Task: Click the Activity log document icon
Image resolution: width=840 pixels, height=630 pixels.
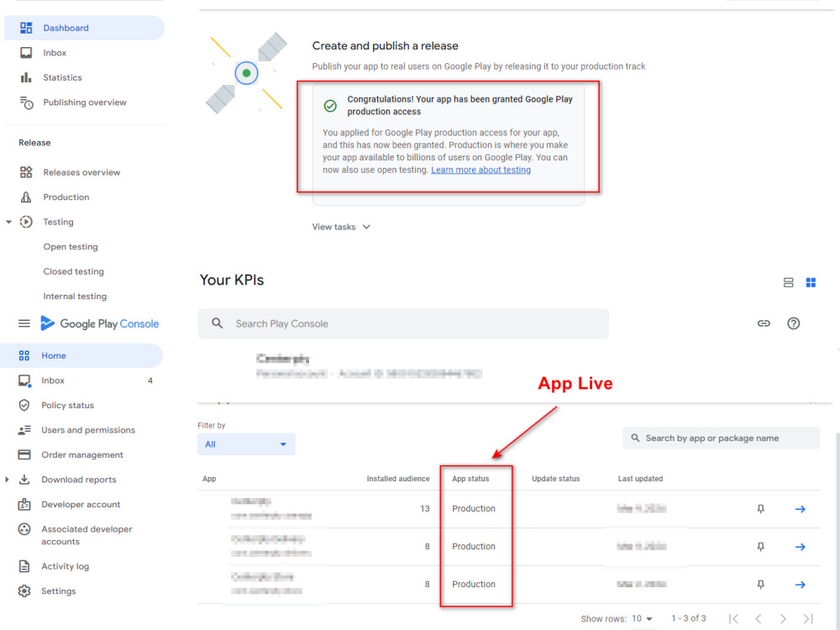Action: tap(24, 566)
